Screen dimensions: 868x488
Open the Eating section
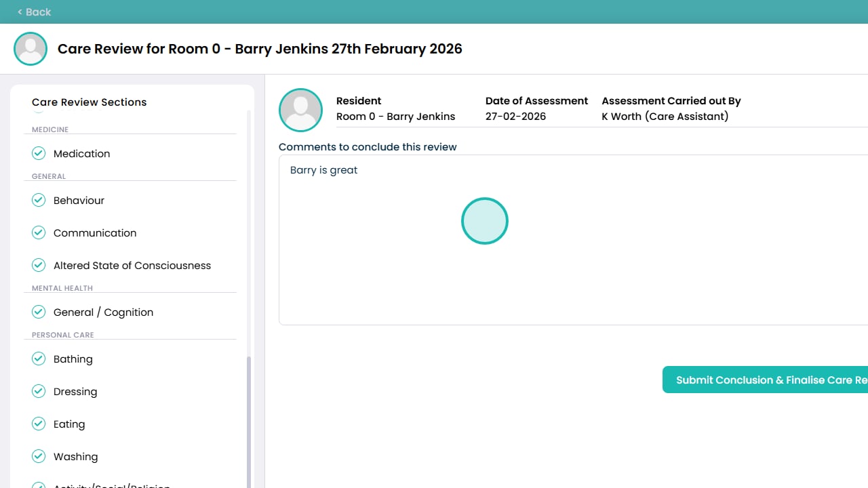coord(69,424)
